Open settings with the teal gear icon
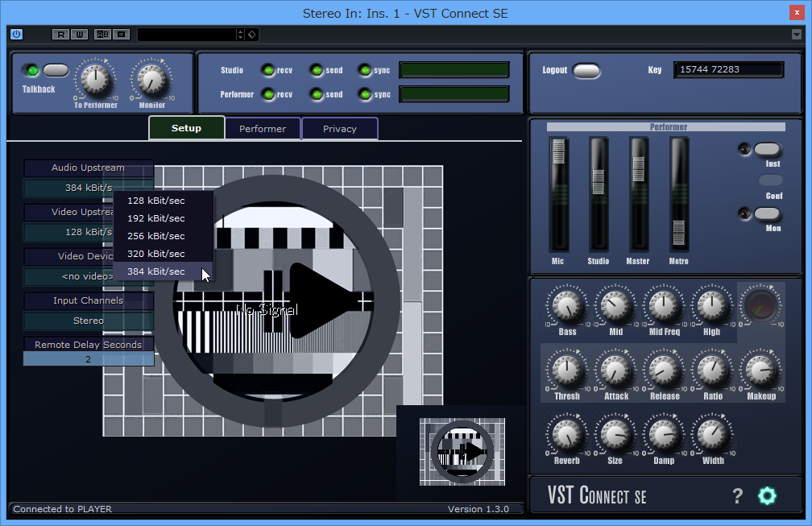The image size is (812, 526). click(767, 496)
